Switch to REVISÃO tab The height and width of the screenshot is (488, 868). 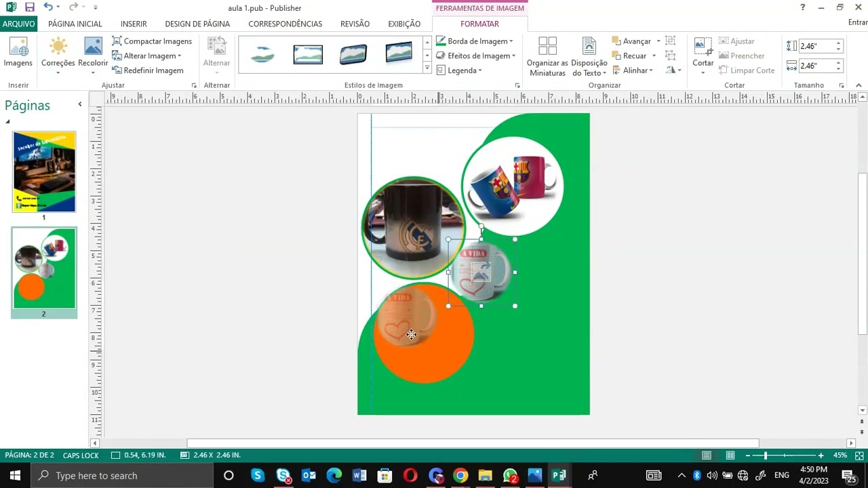355,24
